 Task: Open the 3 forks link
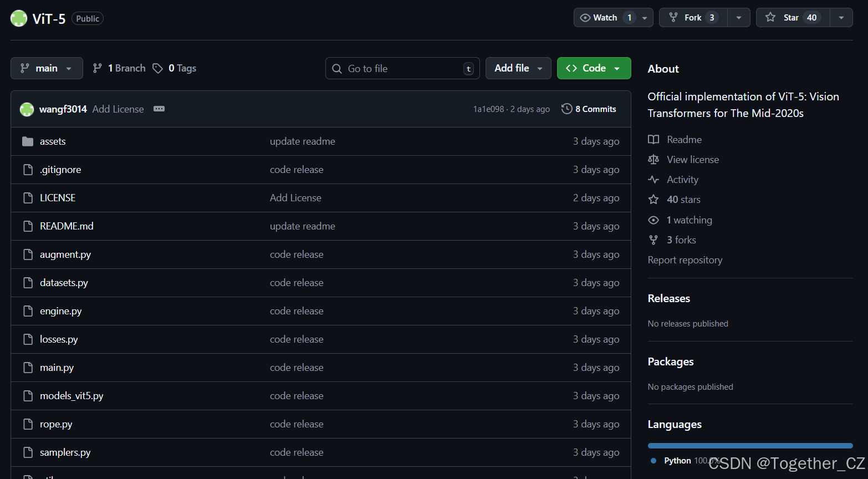coord(682,240)
